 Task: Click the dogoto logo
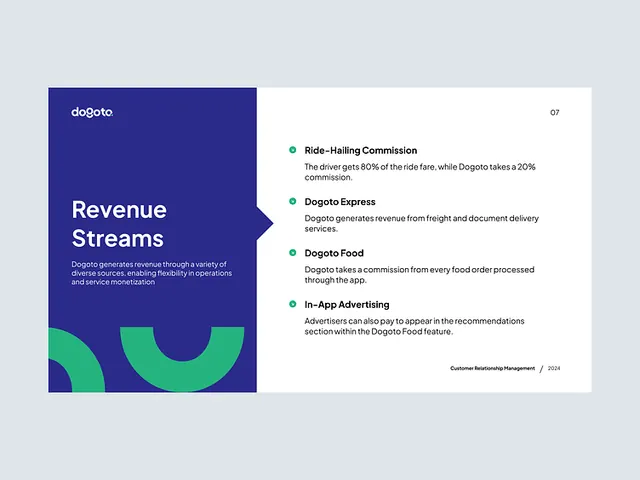click(x=92, y=112)
